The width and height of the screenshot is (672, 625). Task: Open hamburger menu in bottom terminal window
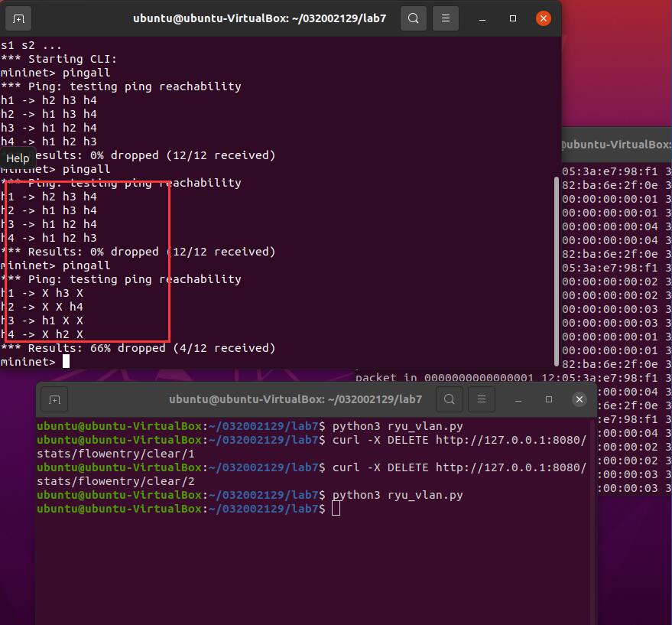click(482, 399)
